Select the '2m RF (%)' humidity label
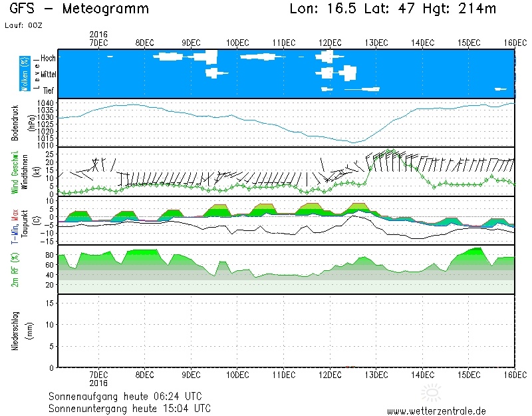Viewport: 532px width, 416px height. tap(15, 270)
